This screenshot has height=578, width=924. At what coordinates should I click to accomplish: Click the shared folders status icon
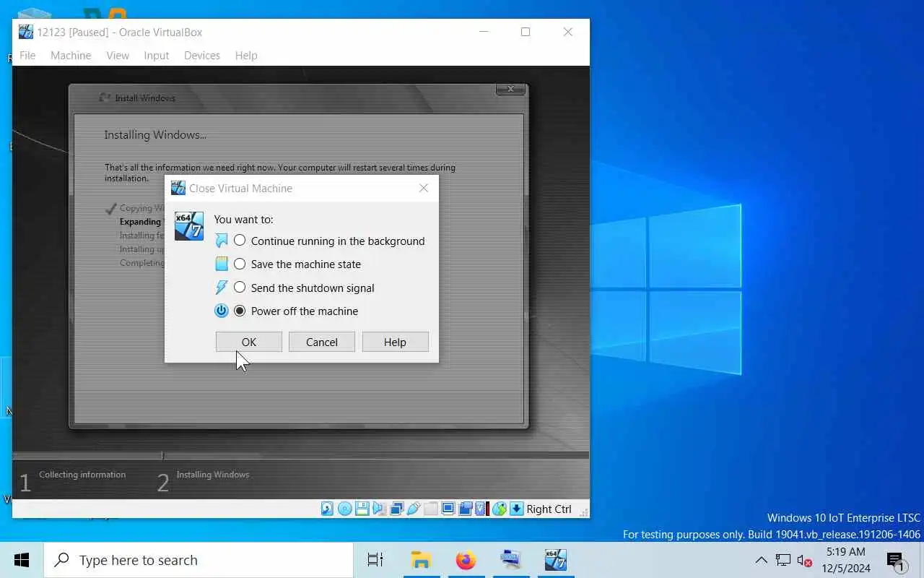click(431, 509)
